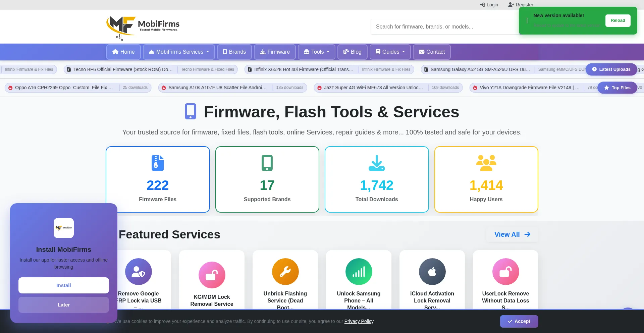Image resolution: width=644 pixels, height=333 pixels.
Task: Click the zip file icon in Firmware Files card
Action: pyautogui.click(x=158, y=163)
